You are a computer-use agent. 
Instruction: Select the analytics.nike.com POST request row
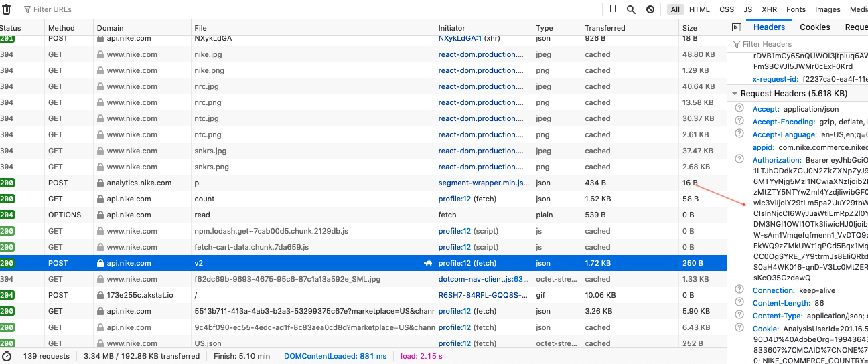pos(363,183)
